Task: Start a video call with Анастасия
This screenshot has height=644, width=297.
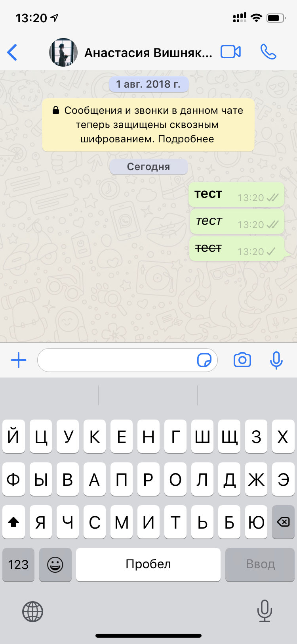Action: pos(230,52)
